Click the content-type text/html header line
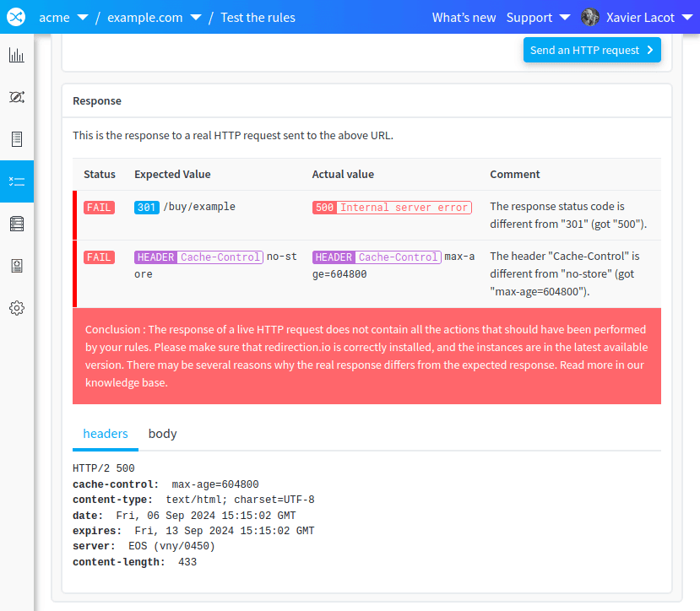This screenshot has height=611, width=700. [193, 500]
